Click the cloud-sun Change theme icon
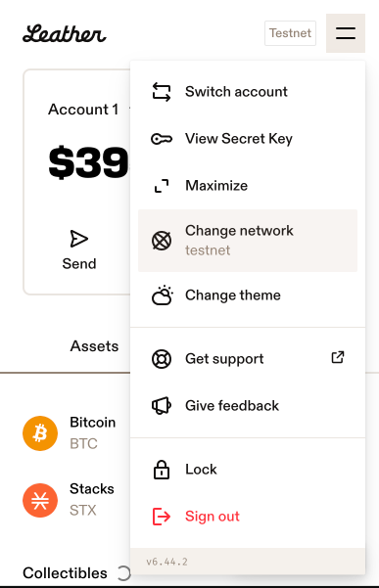379x588 pixels. pos(163,295)
